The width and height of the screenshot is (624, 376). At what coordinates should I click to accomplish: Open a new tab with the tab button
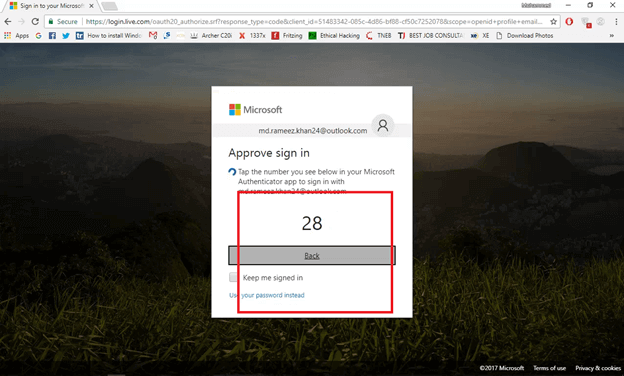click(x=109, y=6)
